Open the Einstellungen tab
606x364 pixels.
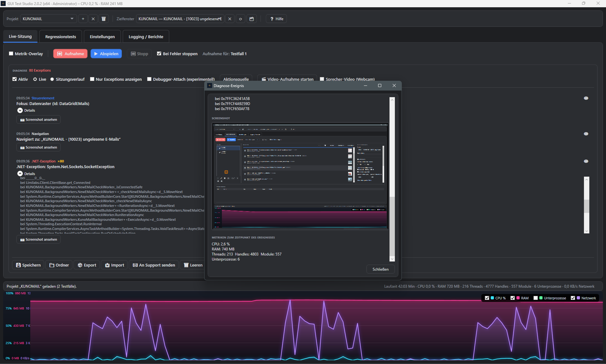click(x=102, y=37)
